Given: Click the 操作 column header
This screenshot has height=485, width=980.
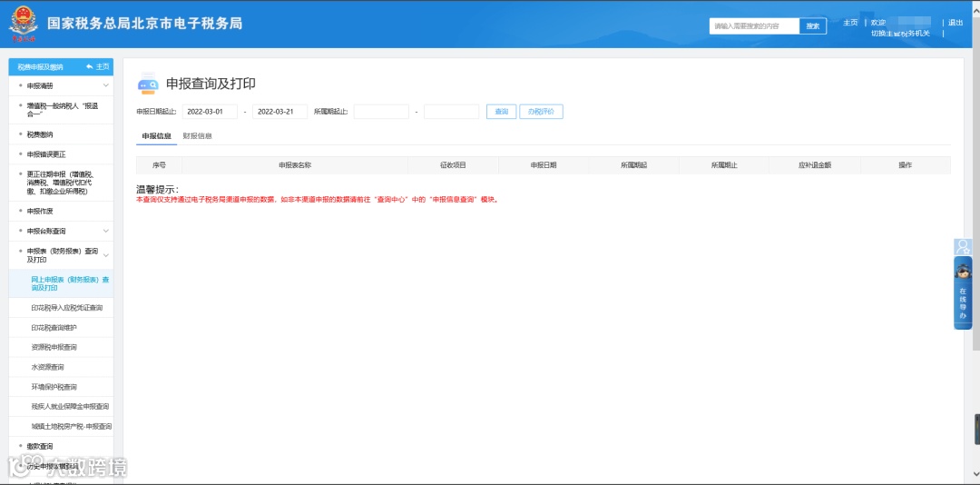Looking at the screenshot, I should pyautogui.click(x=905, y=165).
